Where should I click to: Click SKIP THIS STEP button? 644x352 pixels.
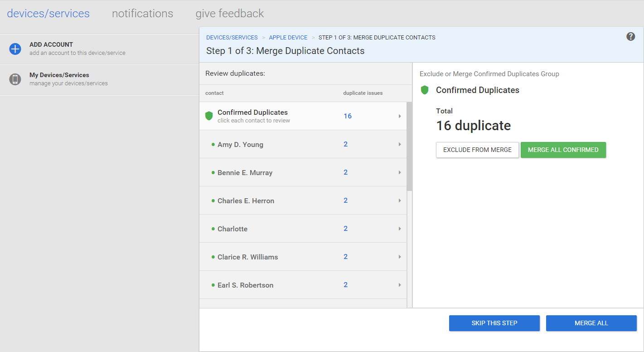(494, 323)
